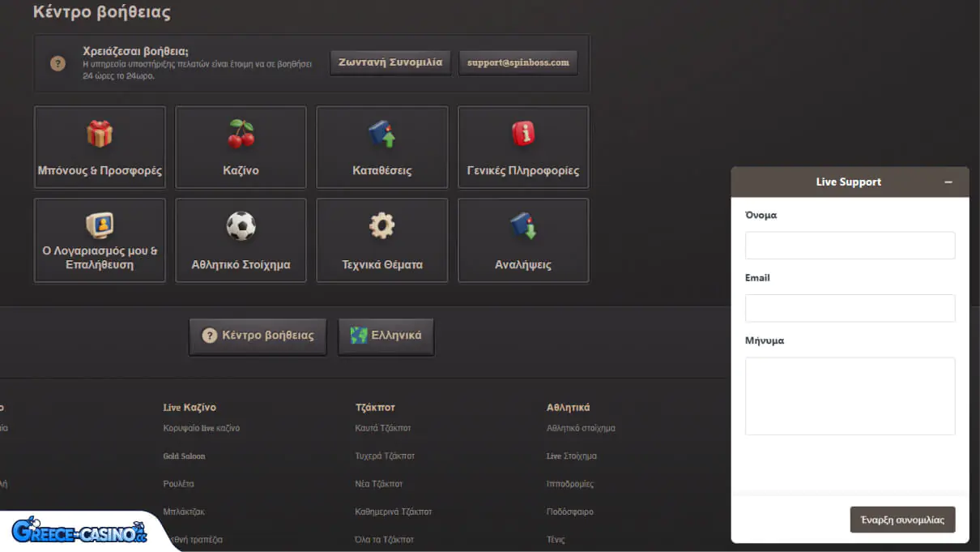Screen dimensions: 980x552
Task: Select the Καταθέσεις deposit icon
Action: 381,135
